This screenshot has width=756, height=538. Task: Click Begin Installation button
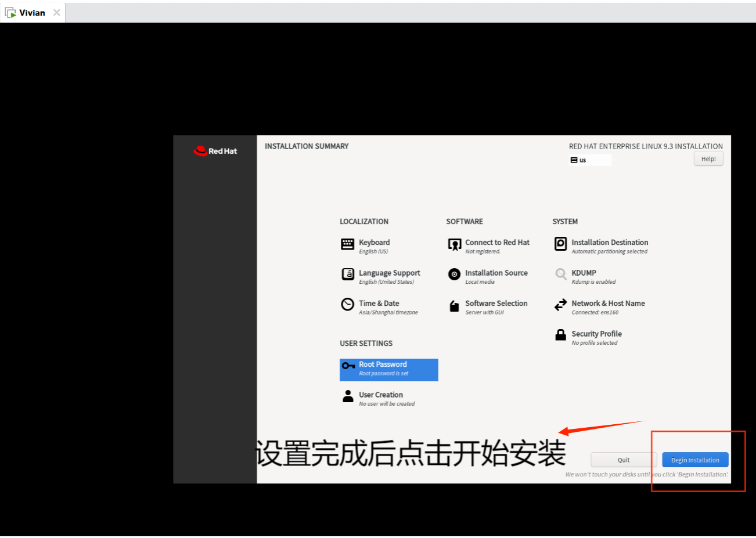coord(695,460)
